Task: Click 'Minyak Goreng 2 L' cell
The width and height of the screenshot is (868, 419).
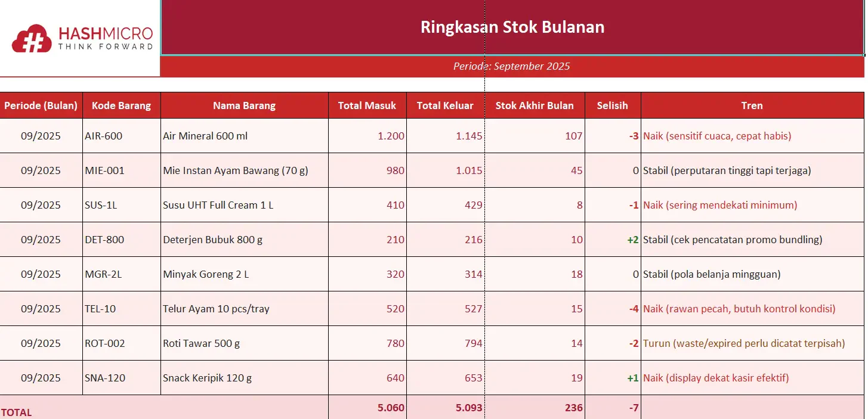Action: pyautogui.click(x=245, y=274)
